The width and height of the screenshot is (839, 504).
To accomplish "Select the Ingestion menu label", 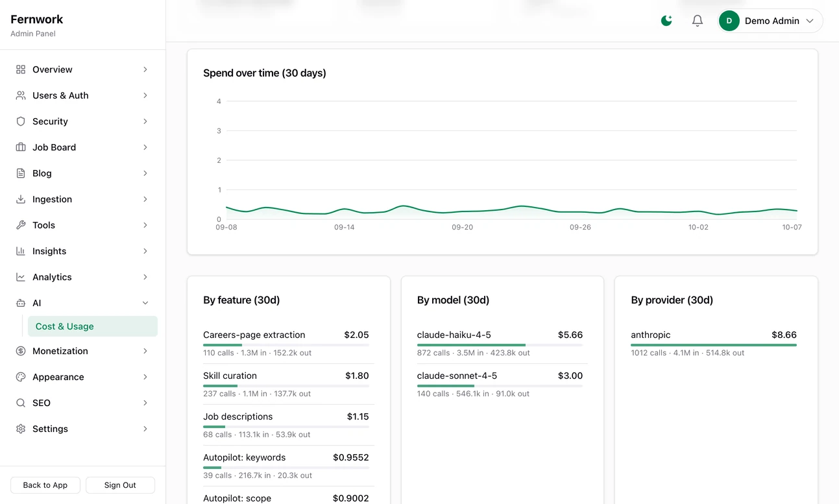I will 53,199.
